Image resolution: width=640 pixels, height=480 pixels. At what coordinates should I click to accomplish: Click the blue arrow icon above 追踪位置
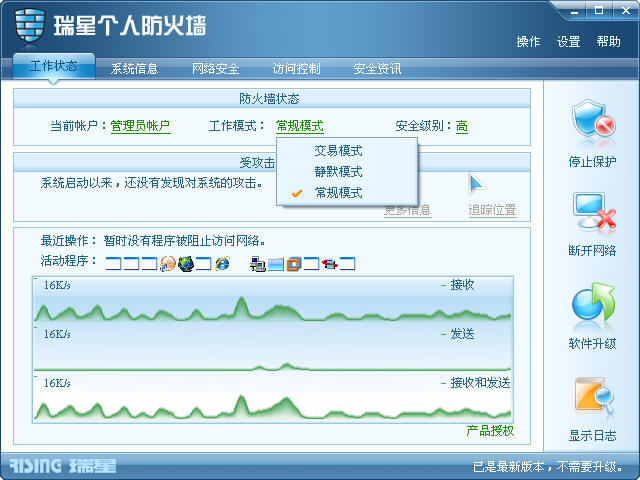[476, 184]
